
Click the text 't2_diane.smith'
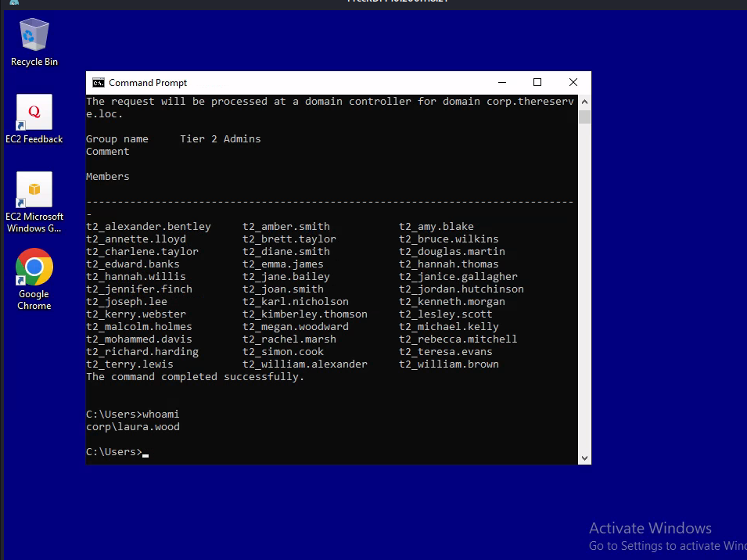pos(286,251)
